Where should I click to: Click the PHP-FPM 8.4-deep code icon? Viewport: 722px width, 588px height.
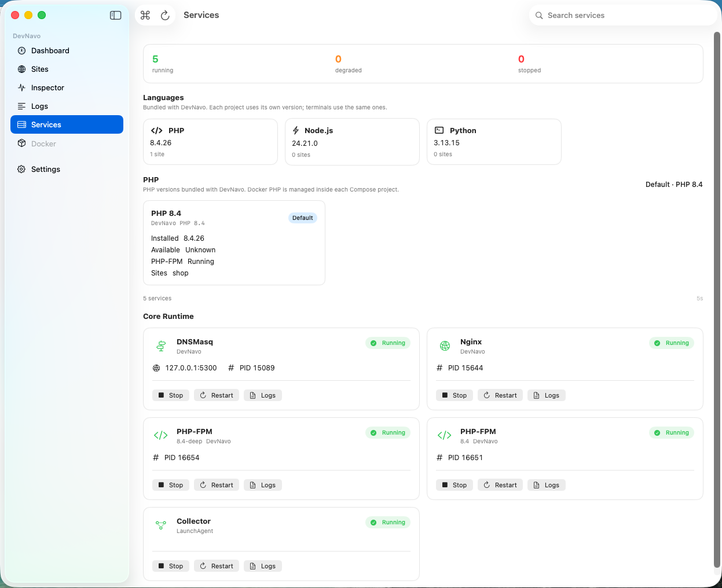(161, 435)
